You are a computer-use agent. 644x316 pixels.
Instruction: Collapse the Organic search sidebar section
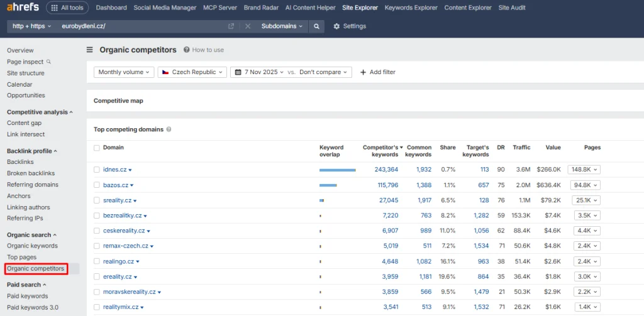click(x=31, y=235)
